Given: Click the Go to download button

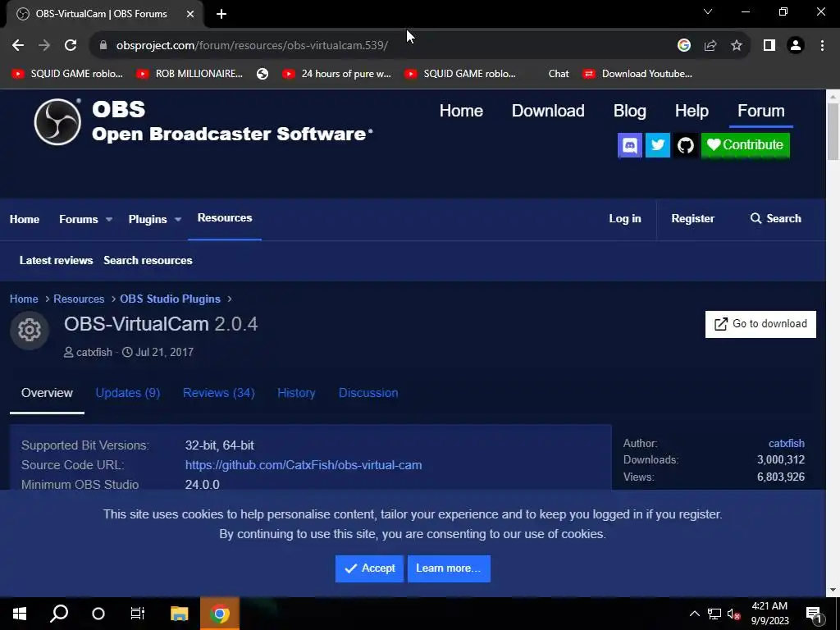Looking at the screenshot, I should (760, 324).
